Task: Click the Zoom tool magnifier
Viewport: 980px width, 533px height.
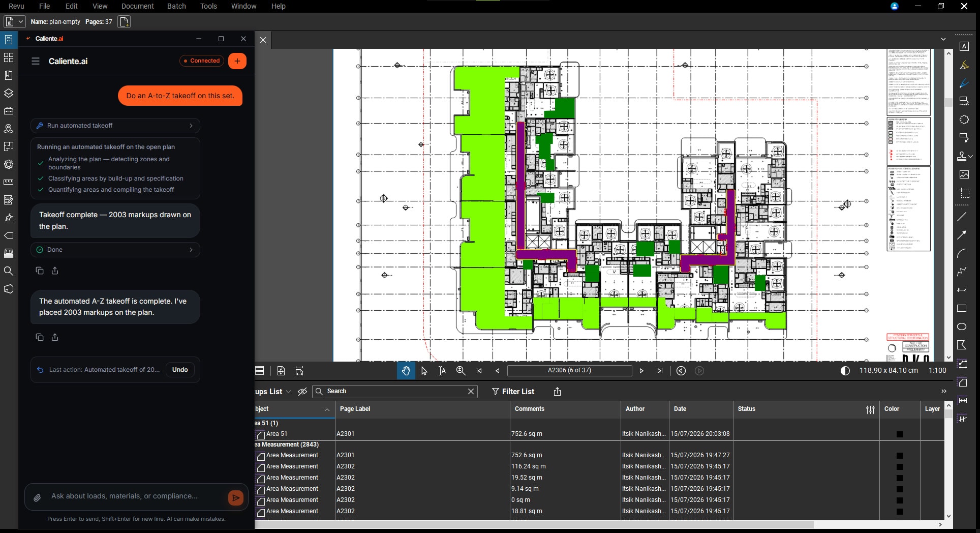Action: point(461,371)
